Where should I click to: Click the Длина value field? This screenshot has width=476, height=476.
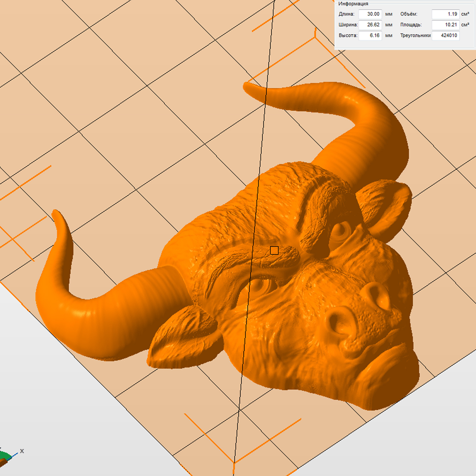(x=370, y=14)
